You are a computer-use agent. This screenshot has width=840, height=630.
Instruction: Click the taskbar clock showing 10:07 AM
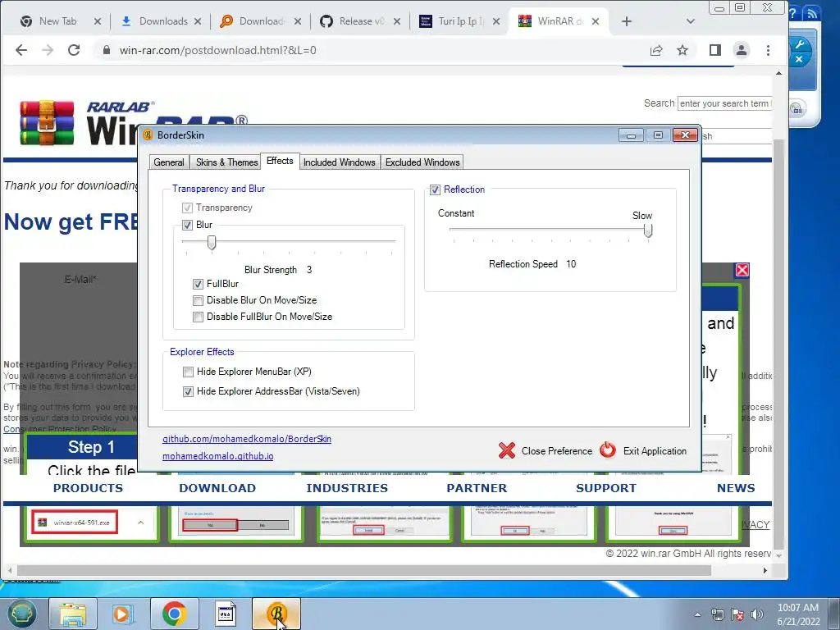click(798, 614)
